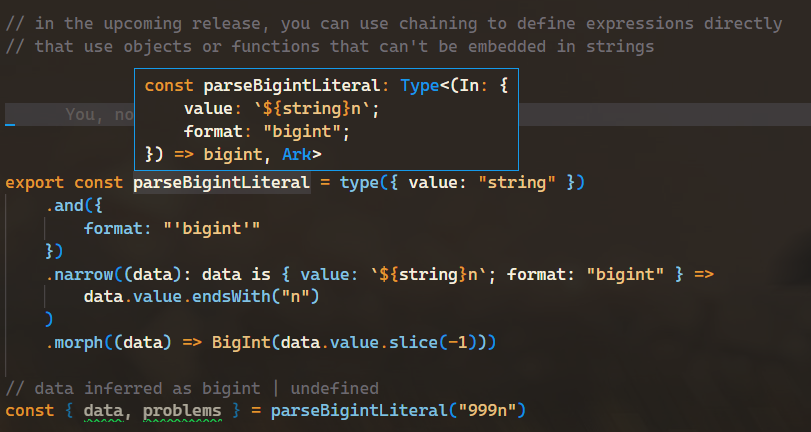The width and height of the screenshot is (811, 432).
Task: Click the underlined data variable
Action: pyautogui.click(x=103, y=411)
